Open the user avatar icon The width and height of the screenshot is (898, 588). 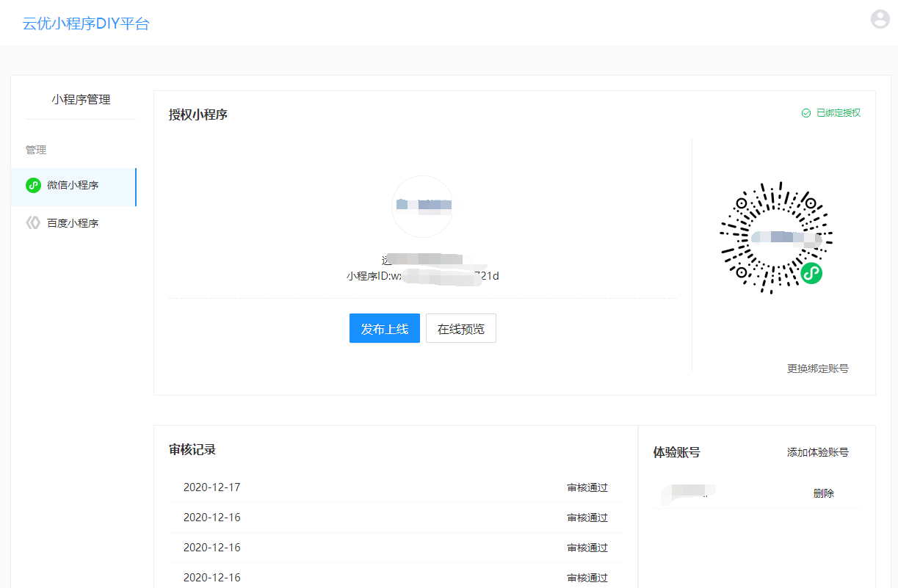pos(880,19)
